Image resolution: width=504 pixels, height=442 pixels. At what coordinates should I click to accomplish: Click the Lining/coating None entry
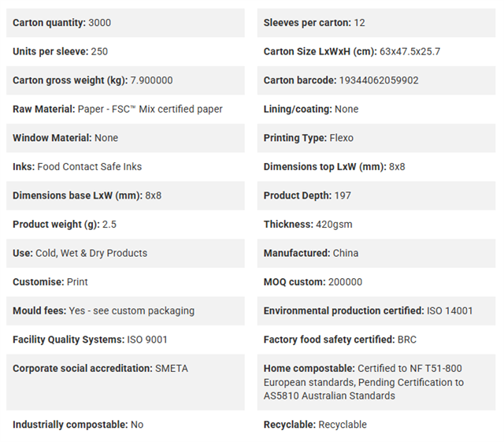[x=311, y=110]
